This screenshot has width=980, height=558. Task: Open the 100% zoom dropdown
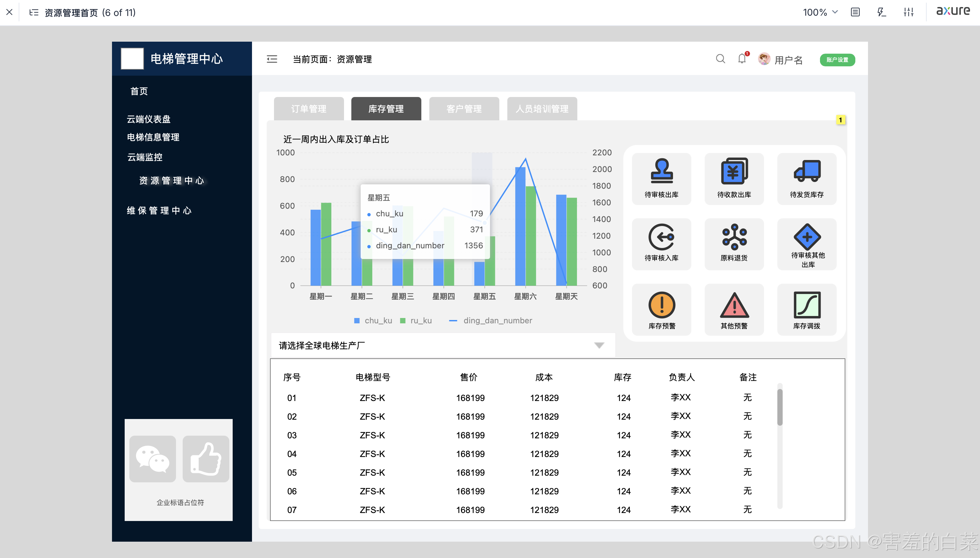[x=820, y=12]
